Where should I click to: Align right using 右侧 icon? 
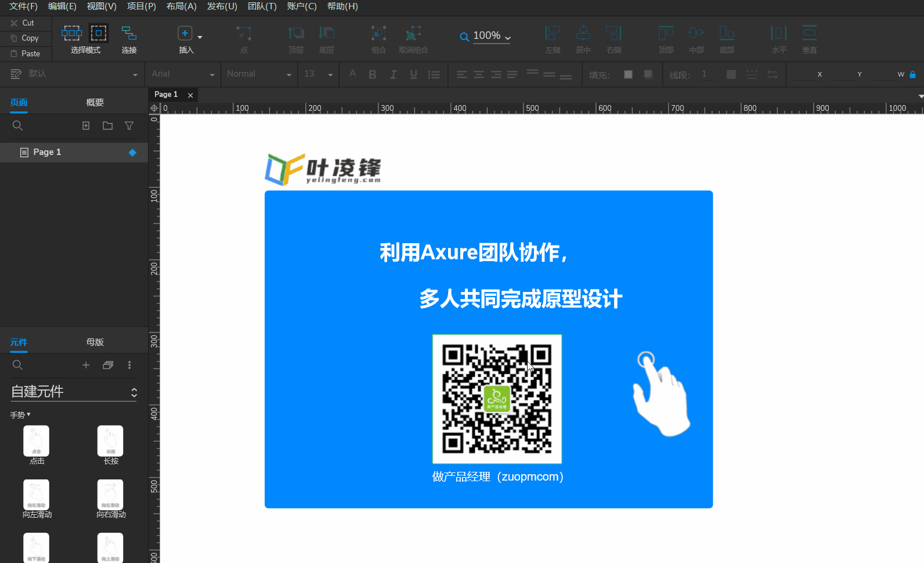(613, 33)
